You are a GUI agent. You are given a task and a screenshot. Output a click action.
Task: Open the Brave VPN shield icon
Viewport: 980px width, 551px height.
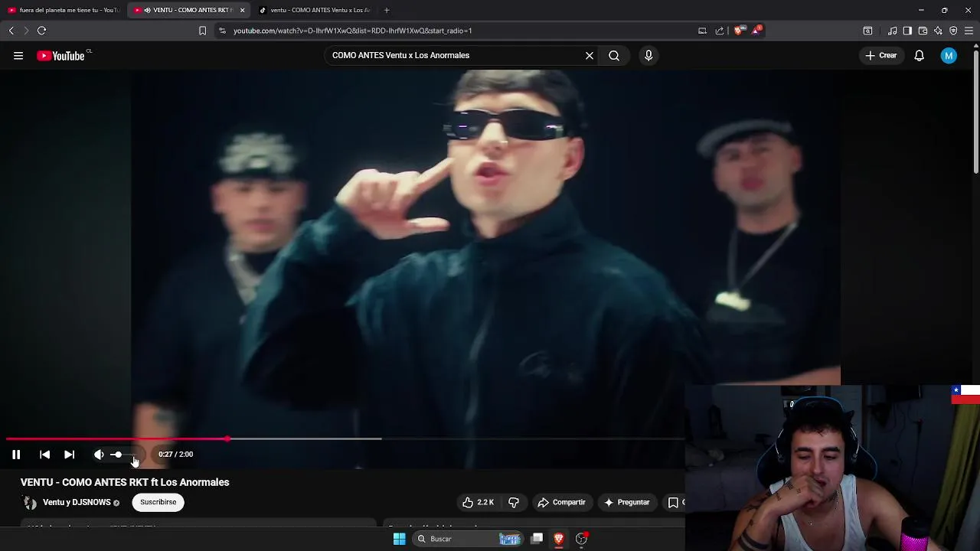(x=953, y=31)
